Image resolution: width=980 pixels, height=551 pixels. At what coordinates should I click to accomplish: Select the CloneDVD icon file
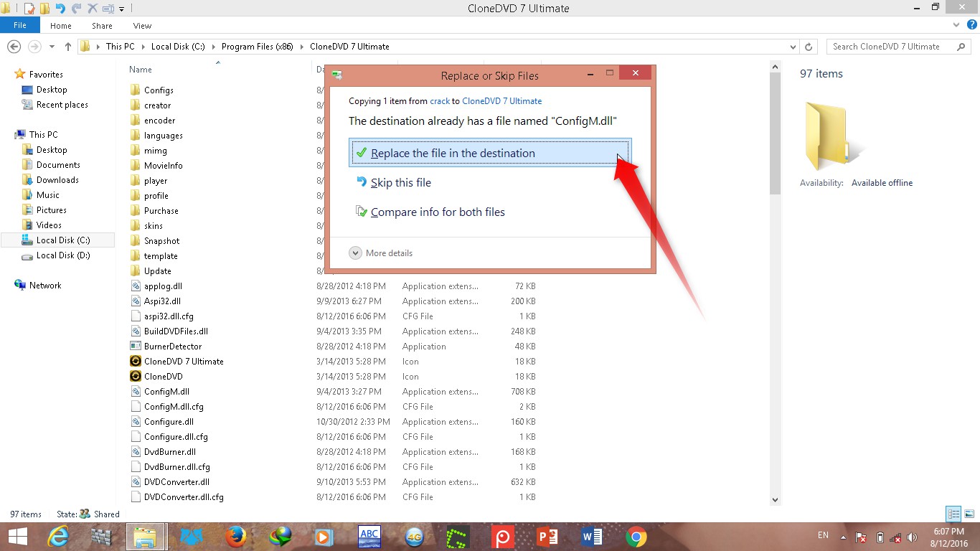point(163,377)
